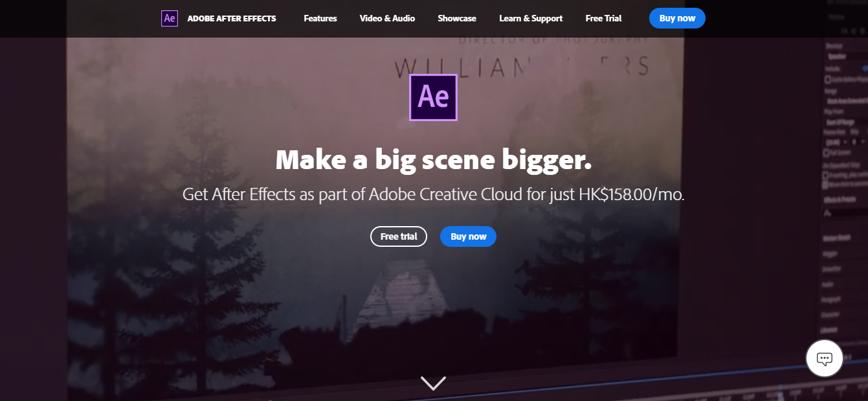Viewport: 868px width, 401px height.
Task: Open Adobe After Effects home link
Action: [232, 18]
